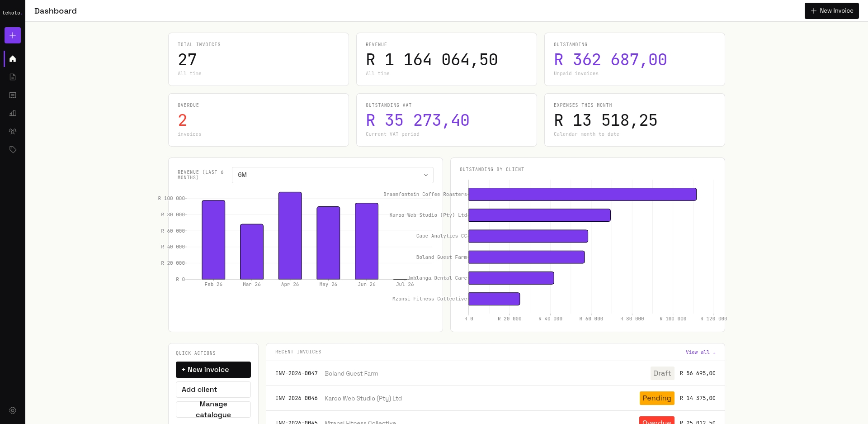Open the Invoices document sidebar icon
The width and height of the screenshot is (868, 424).
coord(13,77)
